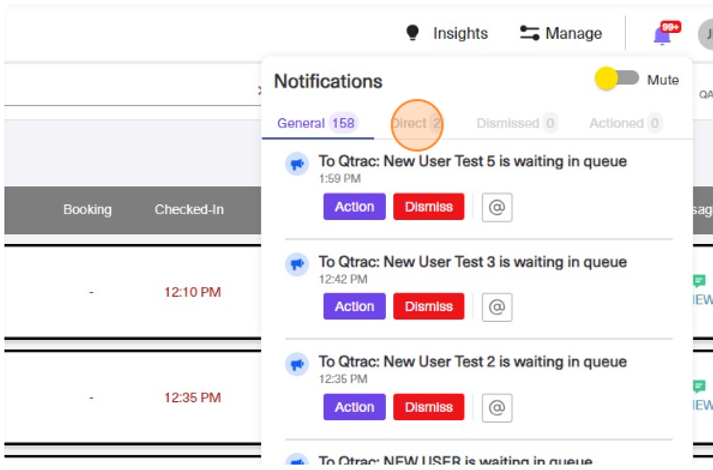Dismiss the User Test 3 notification
The width and height of the screenshot is (713, 470).
point(429,306)
